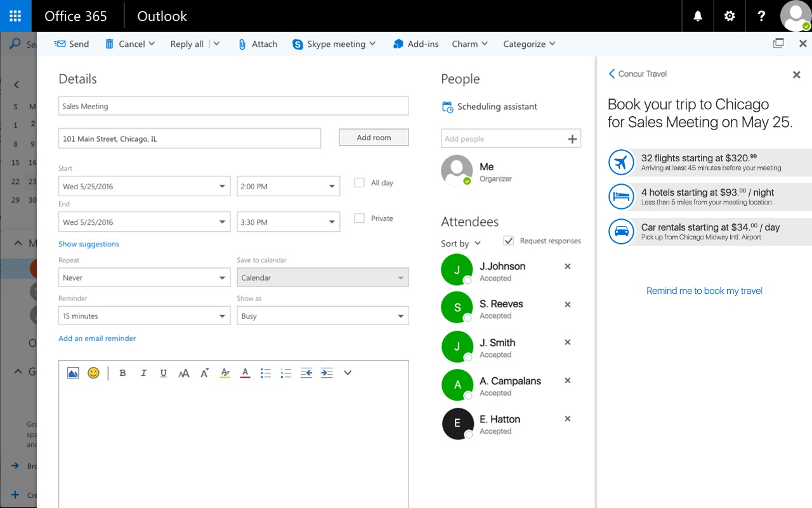
Task: Open the help question mark
Action: coord(761,16)
